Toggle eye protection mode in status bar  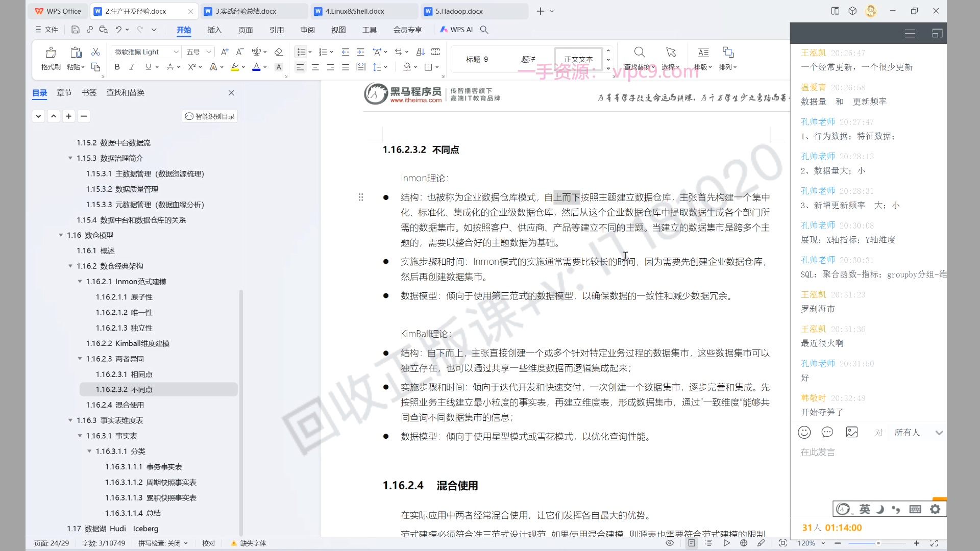pos(670,543)
